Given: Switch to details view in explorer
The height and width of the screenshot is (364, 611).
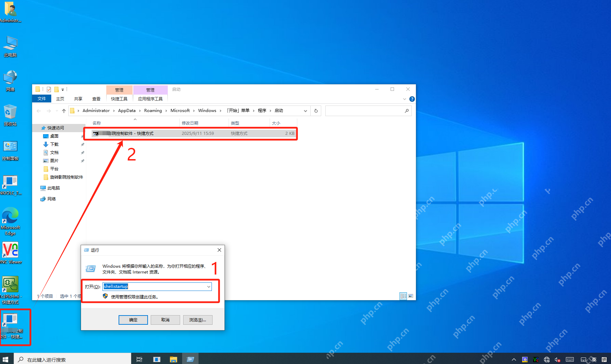Looking at the screenshot, I should tap(403, 296).
